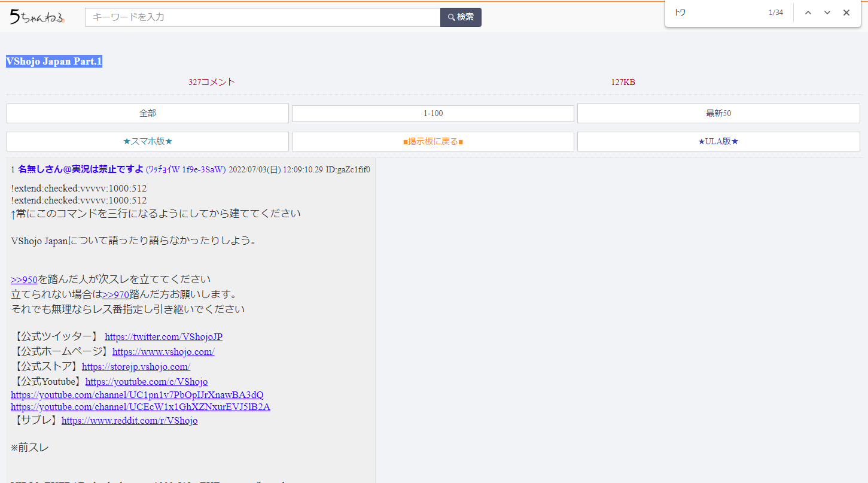Close the find-in-page bar
This screenshot has height=483, width=868.
click(x=846, y=13)
